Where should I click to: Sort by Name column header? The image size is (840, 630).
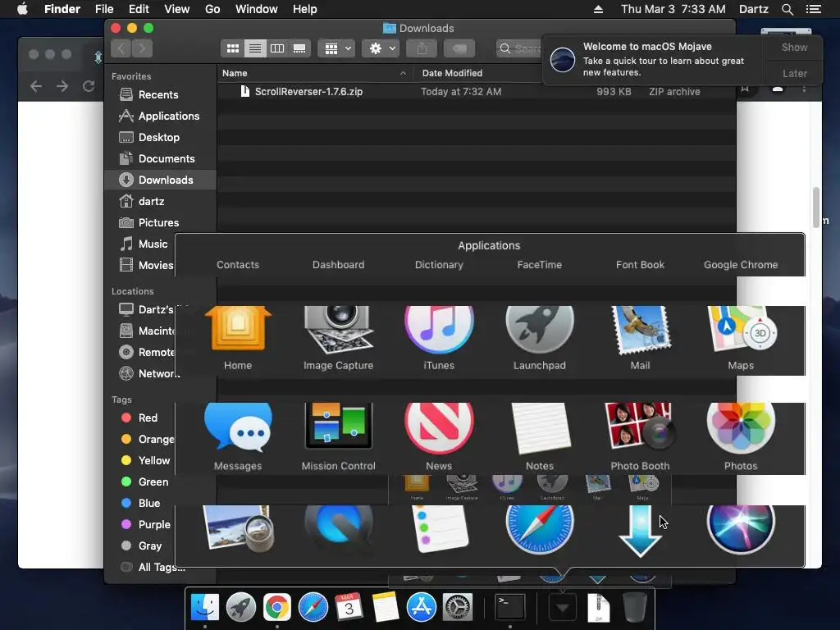point(315,73)
